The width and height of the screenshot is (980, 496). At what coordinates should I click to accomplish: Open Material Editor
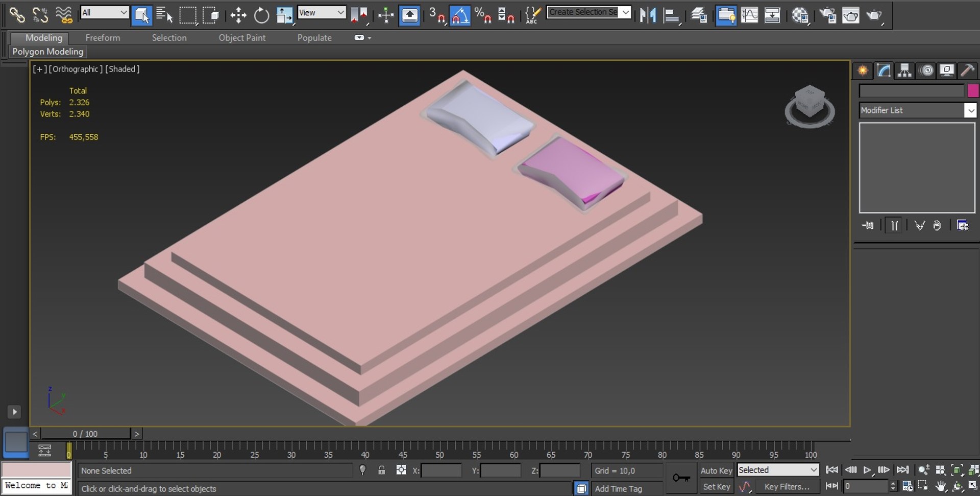point(800,15)
